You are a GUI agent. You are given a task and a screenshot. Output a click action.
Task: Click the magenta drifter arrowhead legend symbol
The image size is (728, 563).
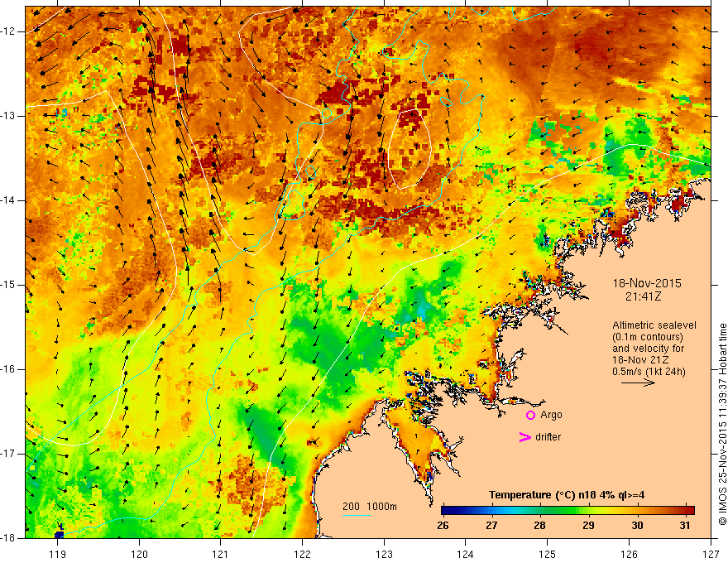(524, 437)
